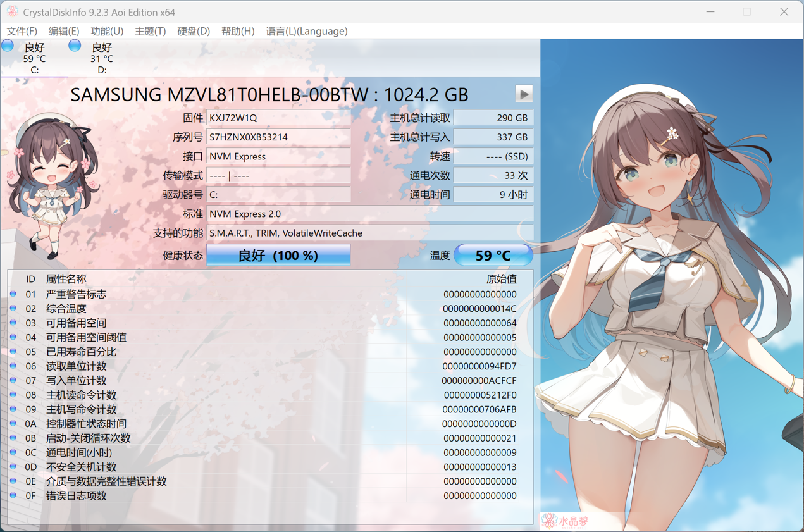Minimize the CrystalDiskInfo window

(710, 11)
